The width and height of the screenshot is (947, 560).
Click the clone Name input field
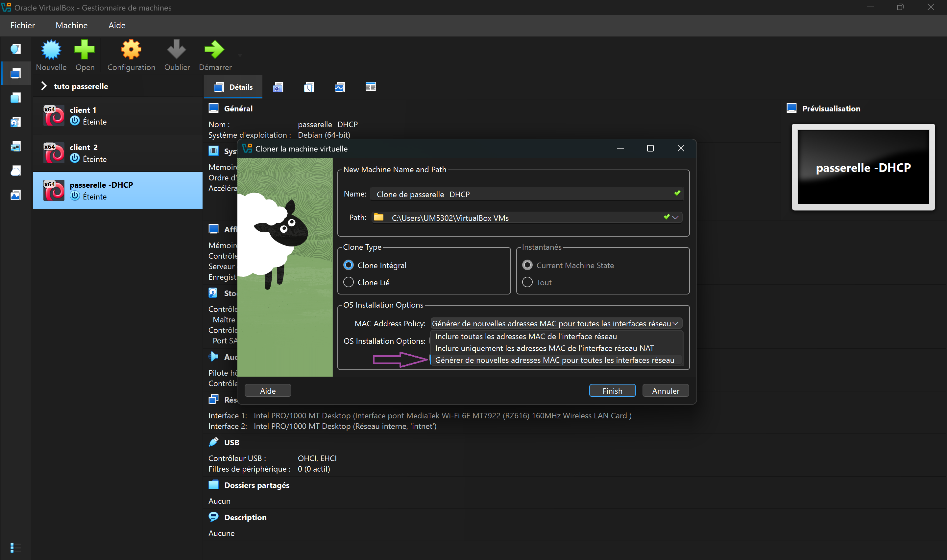(x=521, y=194)
